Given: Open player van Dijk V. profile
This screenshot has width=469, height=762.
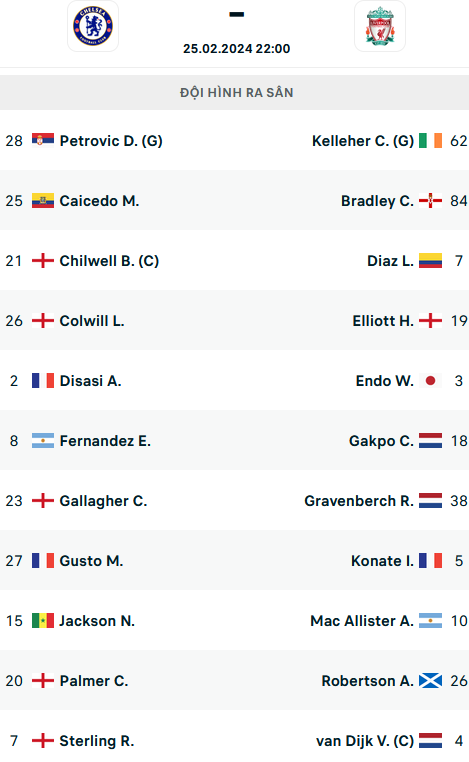Looking at the screenshot, I should [x=365, y=741].
